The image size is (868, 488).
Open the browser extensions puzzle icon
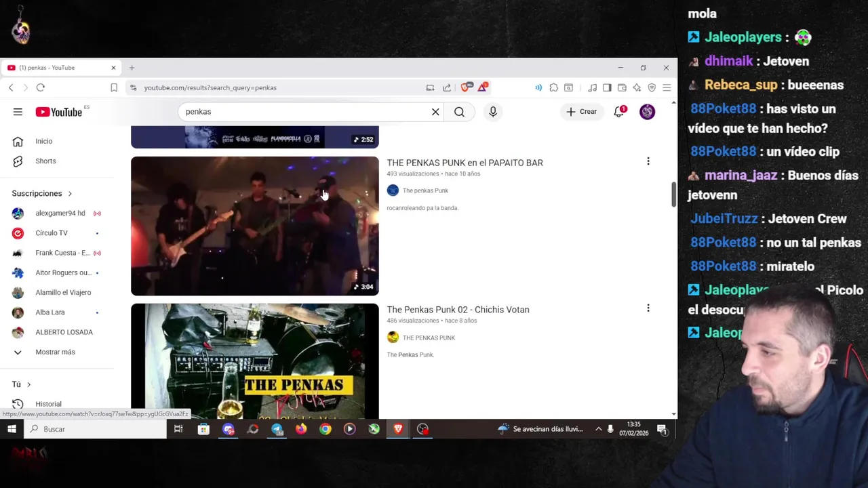(554, 87)
